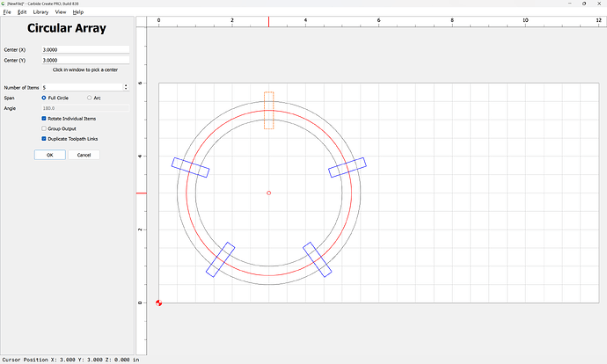Click the Center (X) input field
Screen dimensions: 607x364
(85, 49)
